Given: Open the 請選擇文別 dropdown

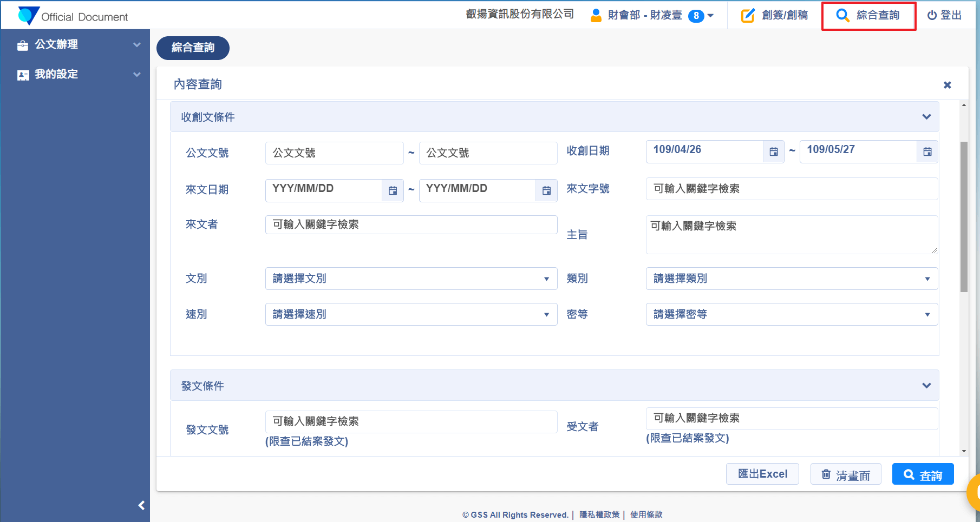Looking at the screenshot, I should point(411,279).
